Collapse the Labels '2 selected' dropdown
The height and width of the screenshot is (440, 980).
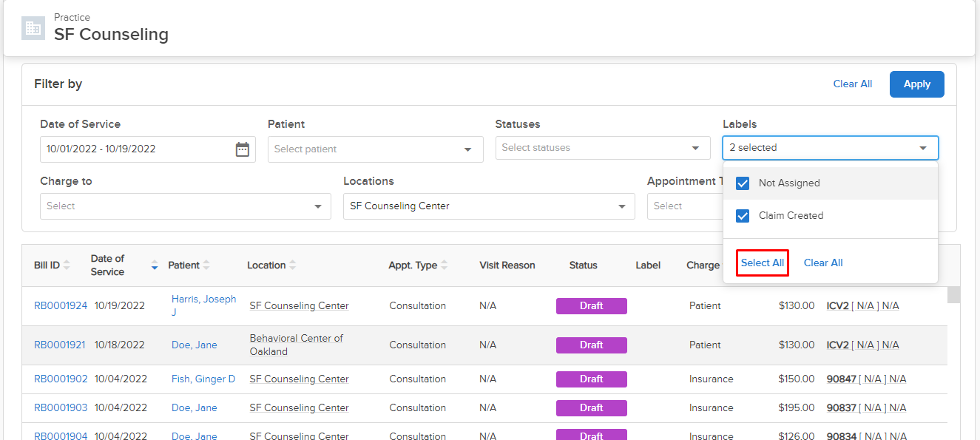[830, 148]
